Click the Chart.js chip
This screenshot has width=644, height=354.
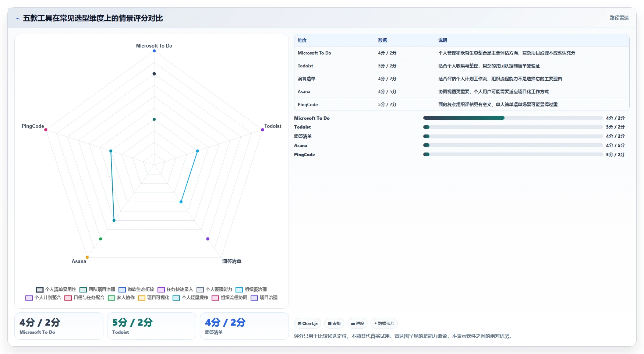click(x=308, y=323)
